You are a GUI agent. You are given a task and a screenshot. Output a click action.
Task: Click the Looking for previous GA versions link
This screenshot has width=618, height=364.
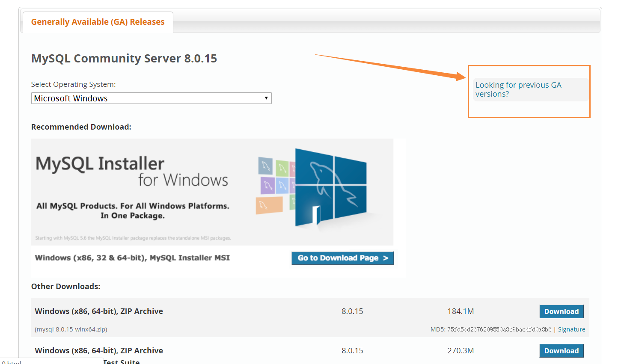(518, 89)
